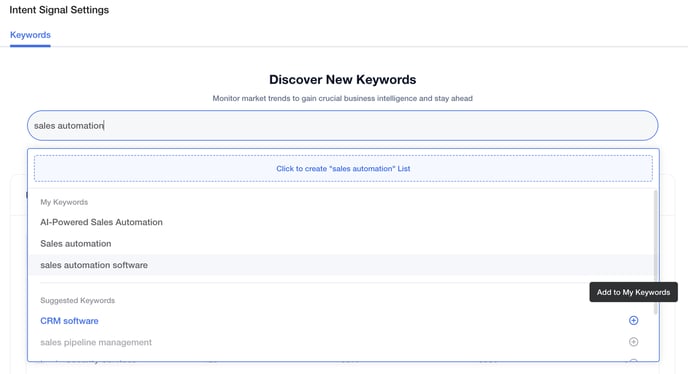Click the cut-off plus icon at list bottom

tap(633, 360)
